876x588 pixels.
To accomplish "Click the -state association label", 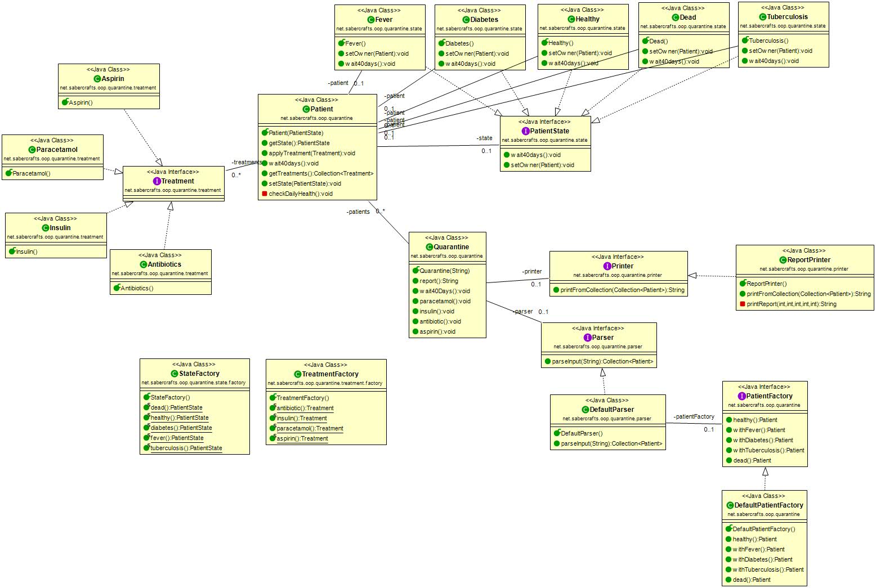I will click(x=484, y=138).
